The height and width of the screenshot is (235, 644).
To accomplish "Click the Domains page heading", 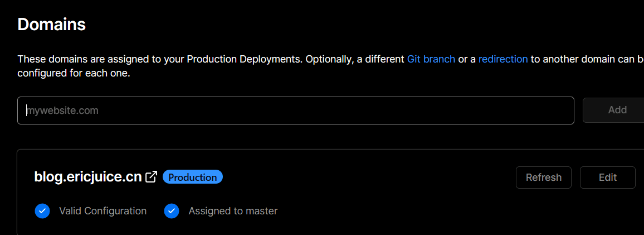I will pyautogui.click(x=51, y=24).
